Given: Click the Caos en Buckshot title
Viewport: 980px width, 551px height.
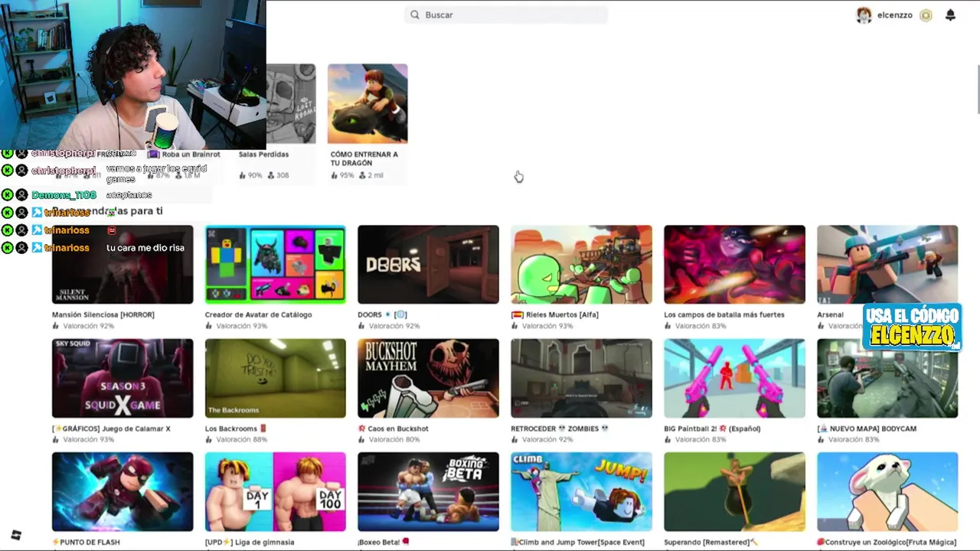Looking at the screenshot, I should coord(393,429).
